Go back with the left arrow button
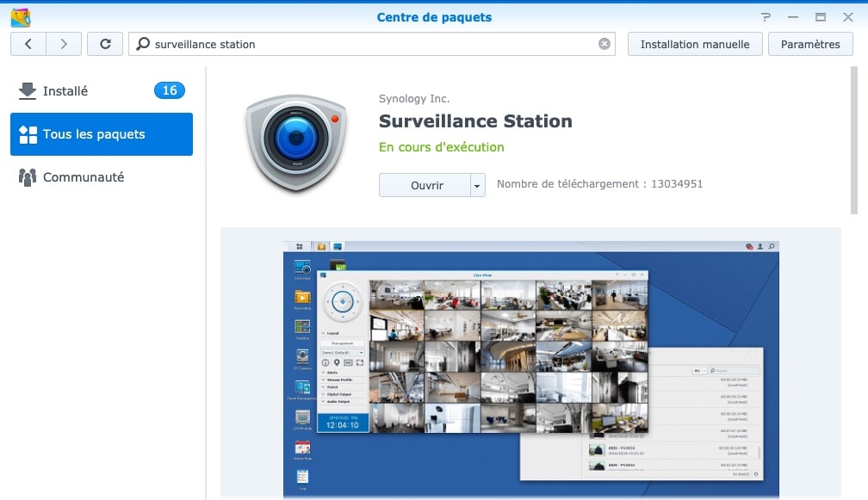Viewport: 868px width, 500px height. coord(28,44)
